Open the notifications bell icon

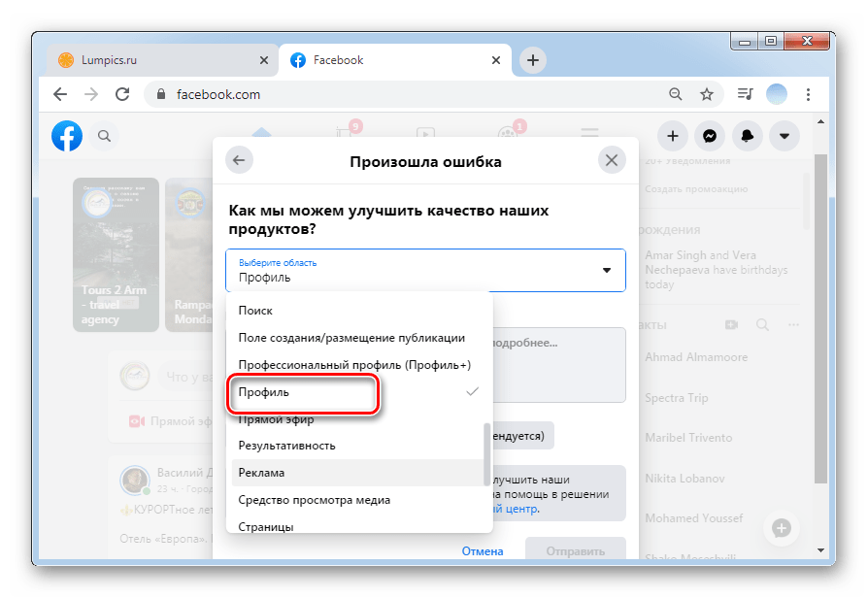coord(748,136)
